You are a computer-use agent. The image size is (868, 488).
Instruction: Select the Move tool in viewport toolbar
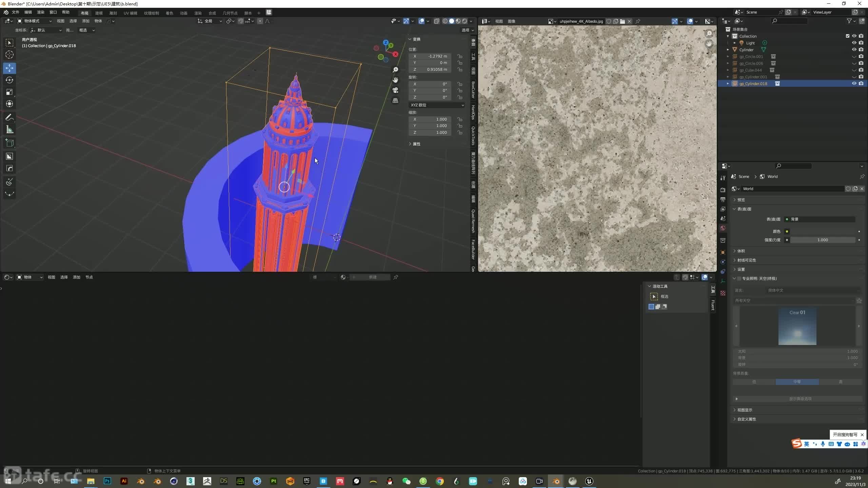tap(9, 68)
